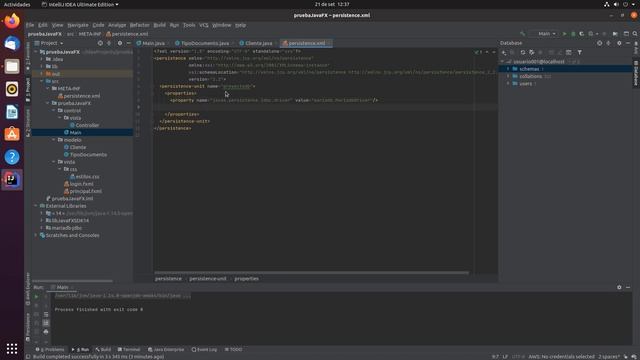The height and width of the screenshot is (360, 640).
Task: Open Ubuntu Software from the dock
Action: pos(12,134)
